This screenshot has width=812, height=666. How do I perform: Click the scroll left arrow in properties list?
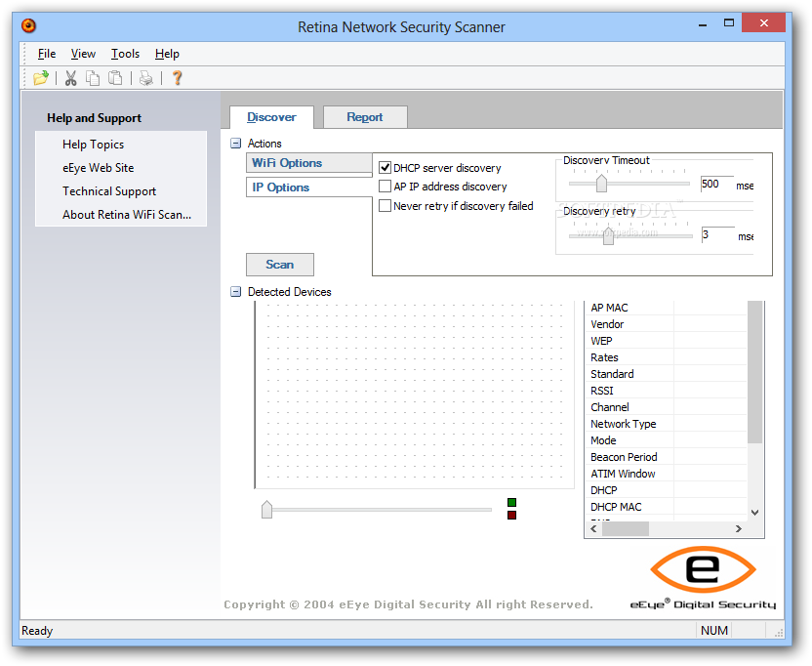click(x=593, y=528)
